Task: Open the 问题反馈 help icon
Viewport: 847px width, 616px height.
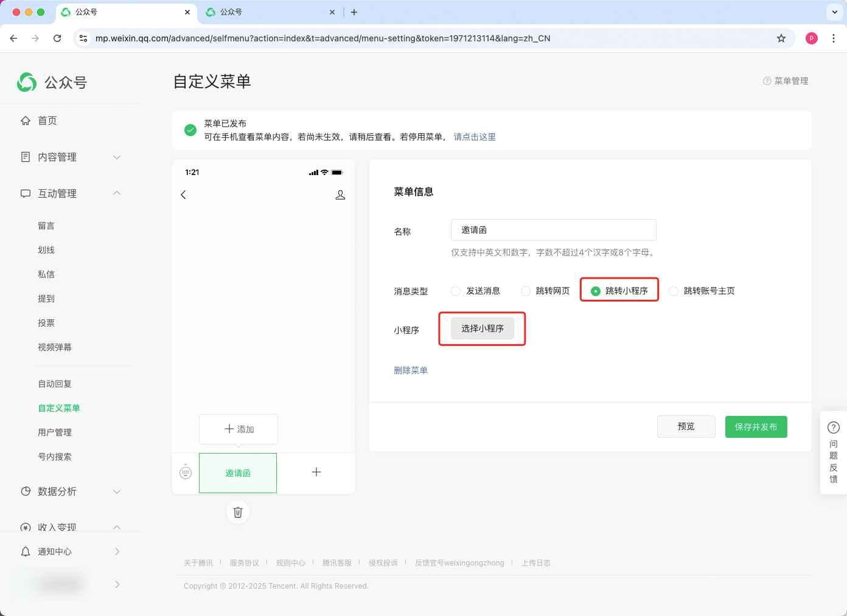Action: (x=834, y=427)
